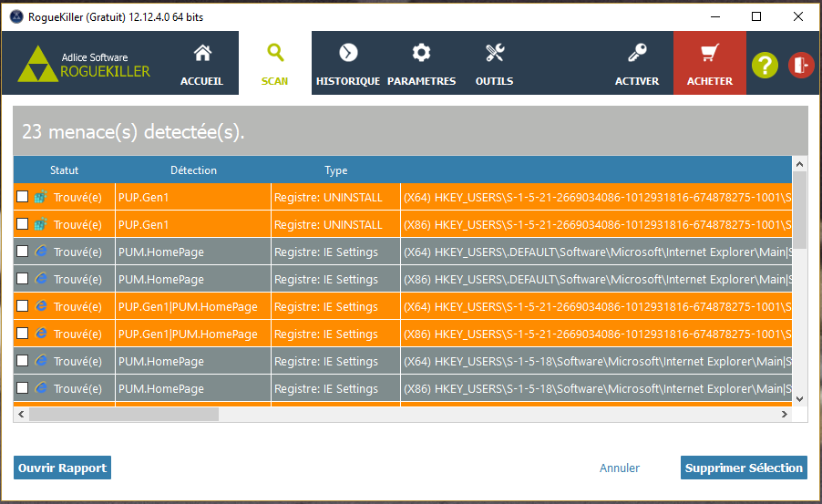This screenshot has height=504, width=822.
Task: Open the OUTILS tools tab
Action: (x=494, y=64)
